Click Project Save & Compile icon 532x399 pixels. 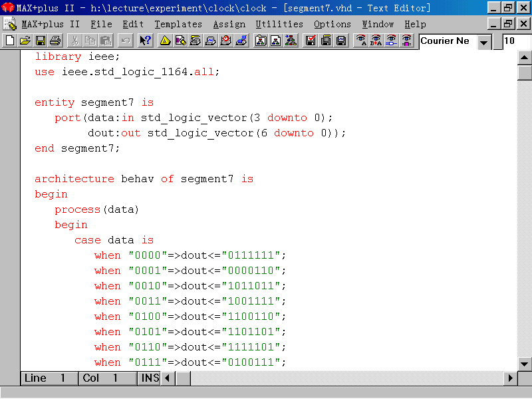coord(326,41)
